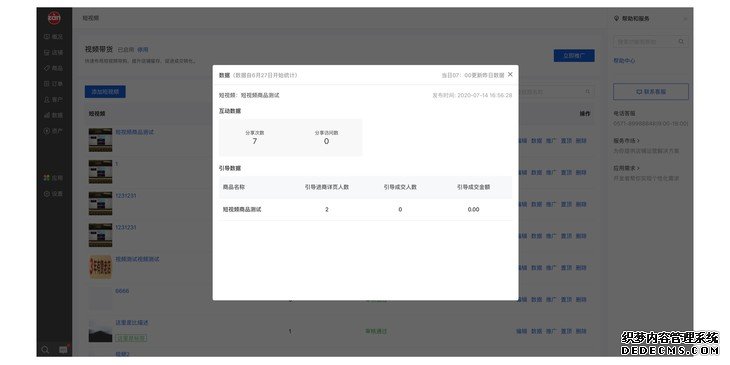The height and width of the screenshot is (365, 730).
Task: Click the 0.00 amount cell
Action: 473,210
